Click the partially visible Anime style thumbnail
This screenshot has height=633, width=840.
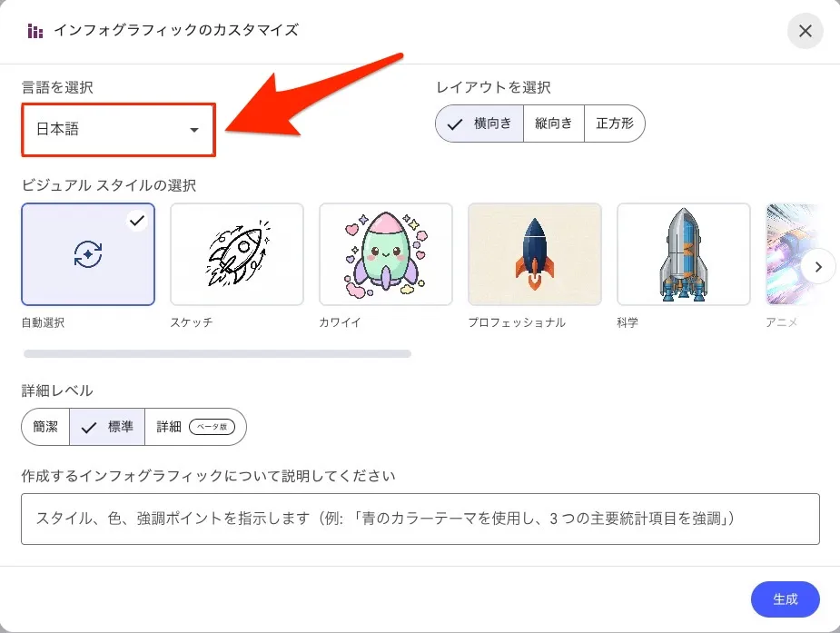[783, 254]
